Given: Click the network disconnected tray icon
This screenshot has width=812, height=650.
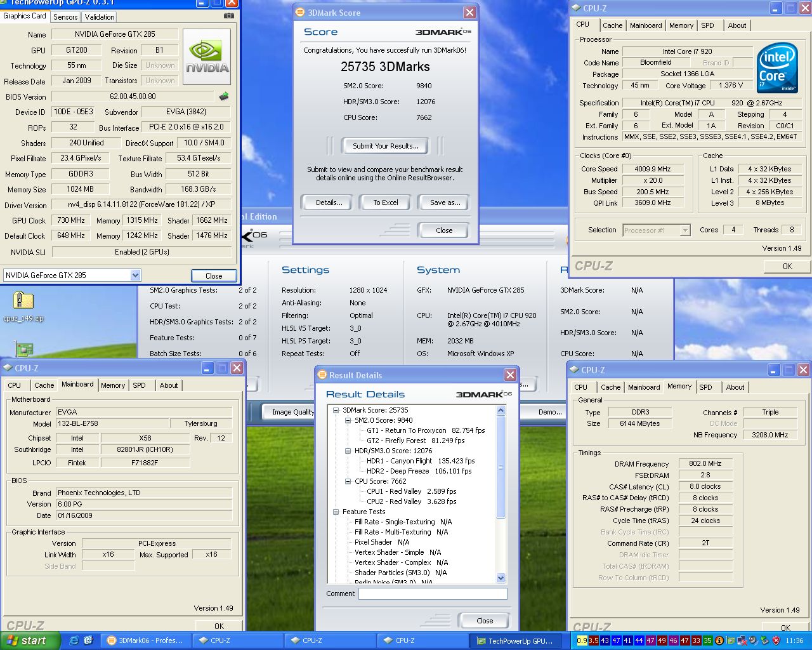Looking at the screenshot, I should [x=741, y=640].
